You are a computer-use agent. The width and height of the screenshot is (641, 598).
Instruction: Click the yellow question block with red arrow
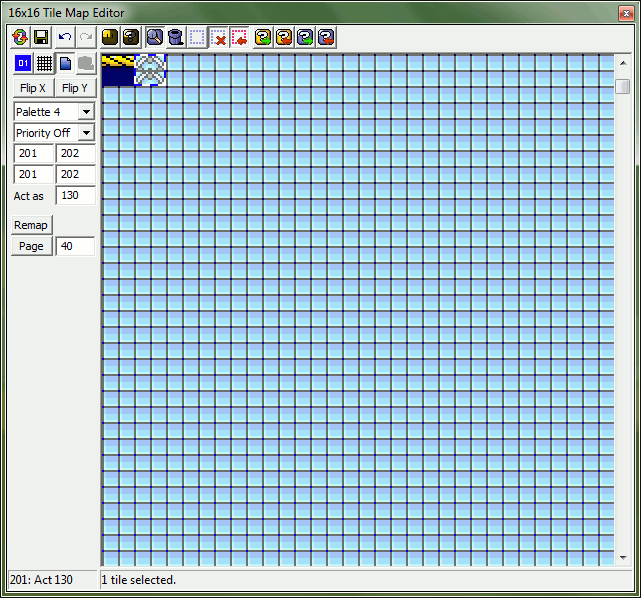[x=284, y=37]
